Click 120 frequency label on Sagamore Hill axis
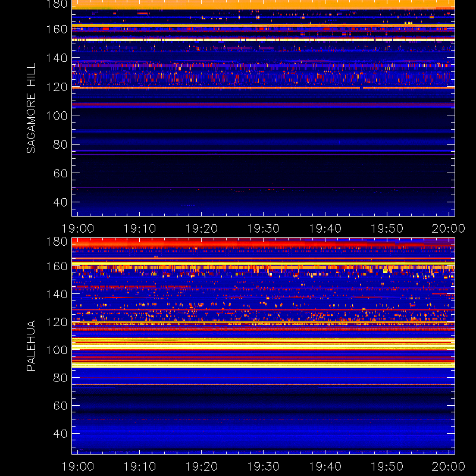This screenshot has height=476, width=476. (57, 87)
